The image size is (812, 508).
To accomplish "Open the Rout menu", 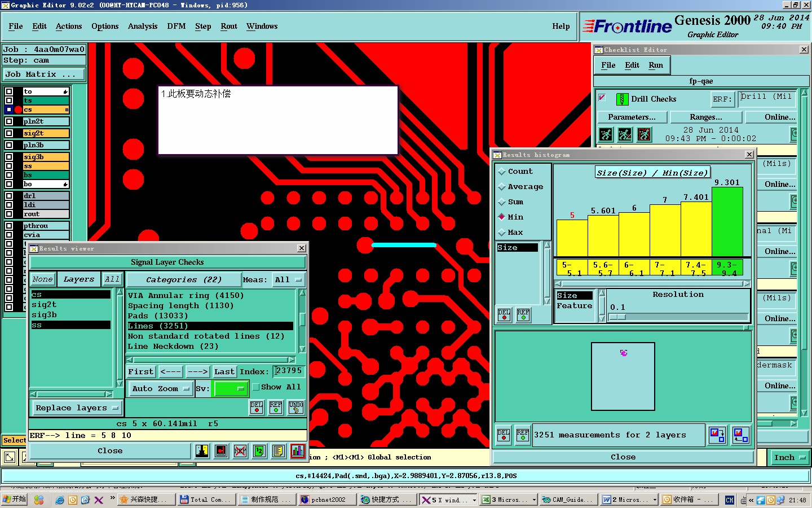I will (x=229, y=27).
